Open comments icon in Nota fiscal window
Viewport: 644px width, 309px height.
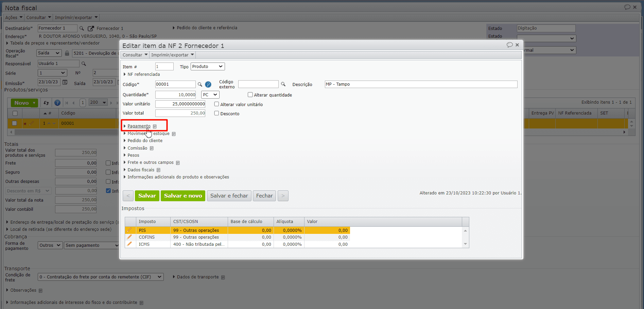(x=627, y=7)
